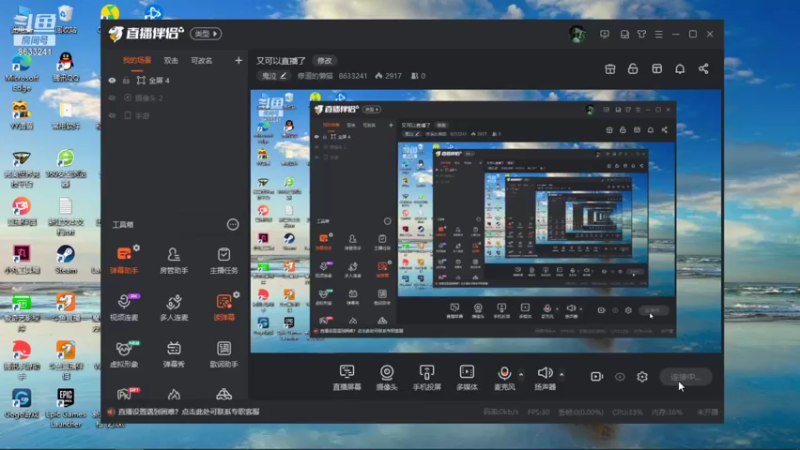Toggle visibility eye of the 摄像头 2 source
Image resolution: width=800 pixels, height=450 pixels.
[112, 98]
